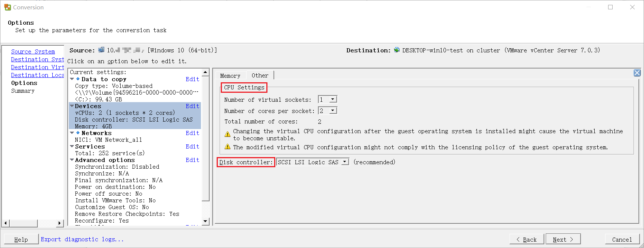This screenshot has height=248, width=644.
Task: Edit the Advanced options settings
Action: pyautogui.click(x=192, y=160)
